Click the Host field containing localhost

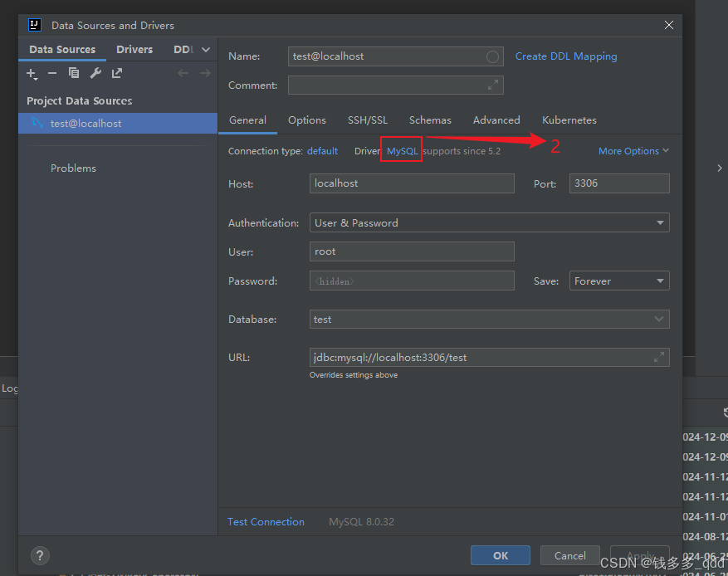(x=412, y=183)
